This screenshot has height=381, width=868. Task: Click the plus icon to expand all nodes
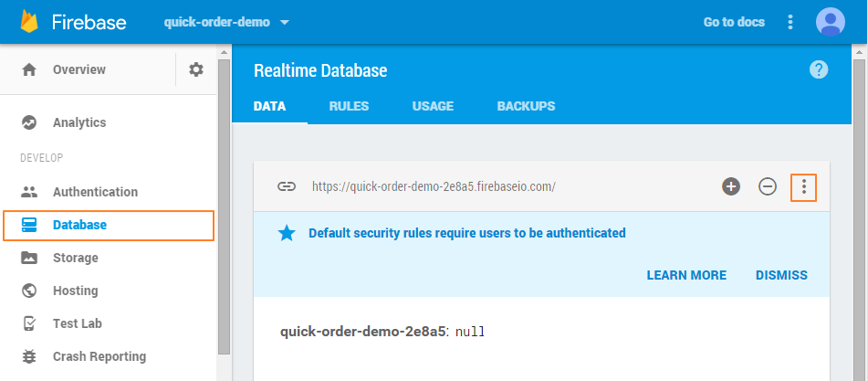click(x=731, y=186)
